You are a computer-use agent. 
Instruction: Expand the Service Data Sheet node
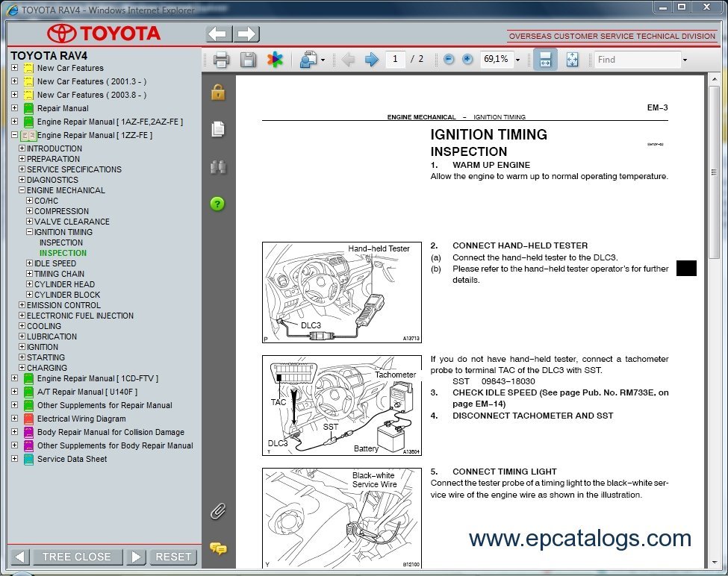click(14, 459)
